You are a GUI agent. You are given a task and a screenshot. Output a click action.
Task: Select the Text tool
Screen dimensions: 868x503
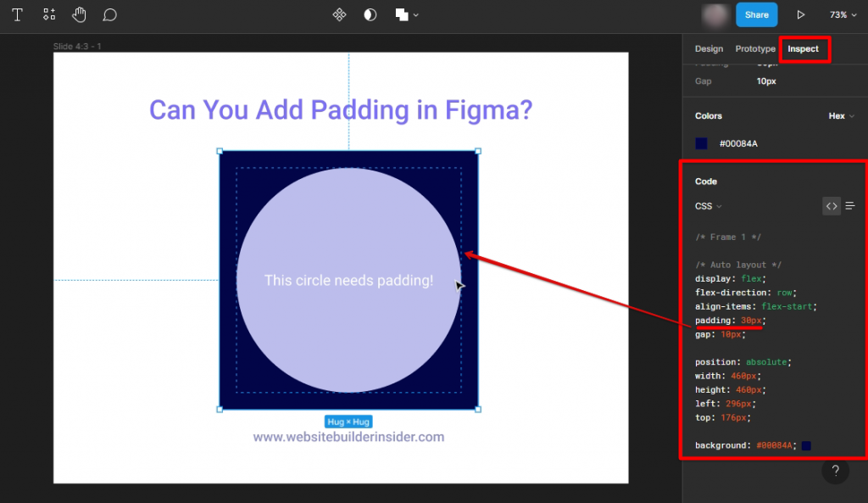[17, 14]
